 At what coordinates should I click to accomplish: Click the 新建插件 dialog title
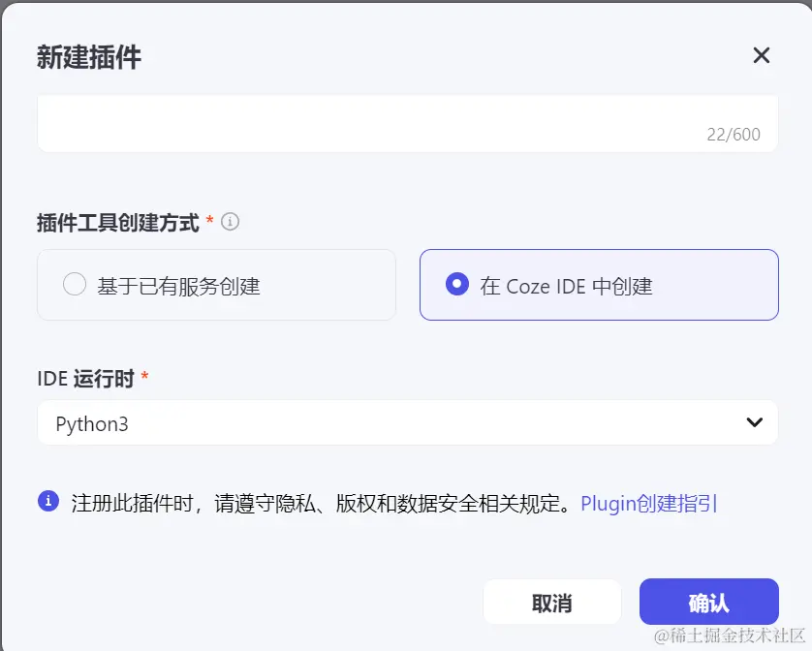click(x=89, y=57)
